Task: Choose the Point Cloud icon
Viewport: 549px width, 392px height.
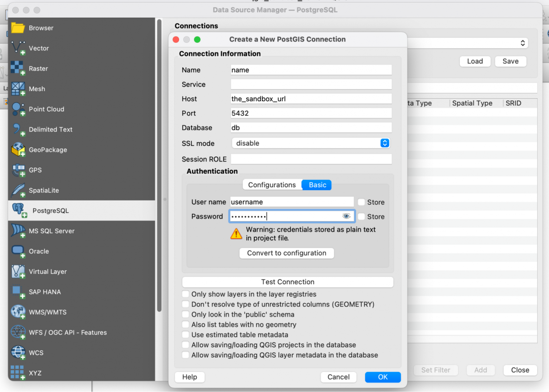Action: (18, 109)
